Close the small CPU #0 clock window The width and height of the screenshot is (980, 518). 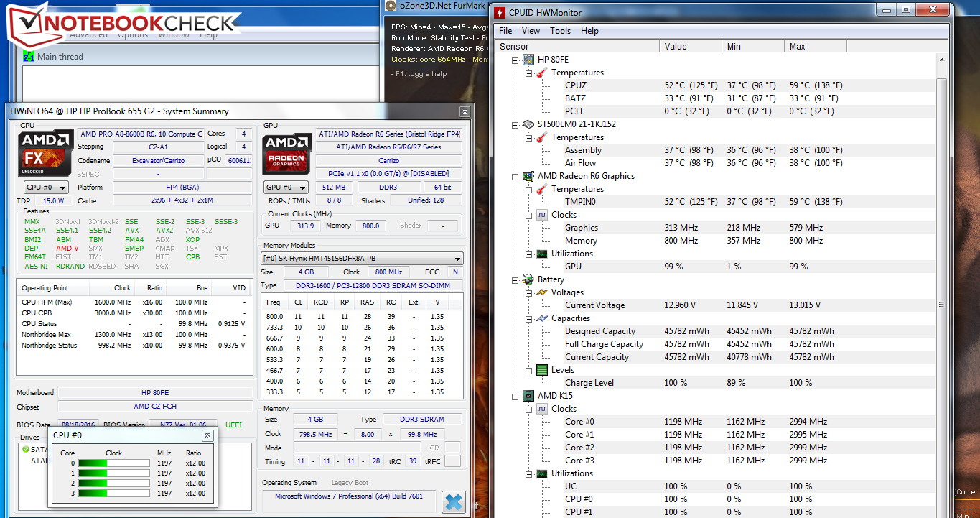click(x=207, y=435)
